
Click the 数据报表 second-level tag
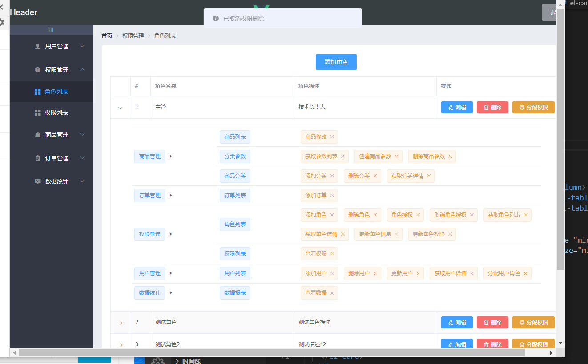[x=235, y=293]
